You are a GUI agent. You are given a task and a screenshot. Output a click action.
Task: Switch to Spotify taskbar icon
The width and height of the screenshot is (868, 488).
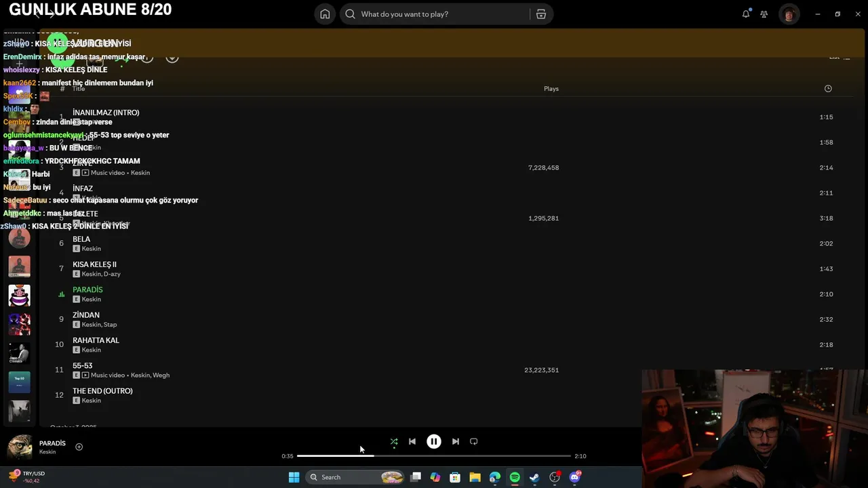click(x=515, y=477)
